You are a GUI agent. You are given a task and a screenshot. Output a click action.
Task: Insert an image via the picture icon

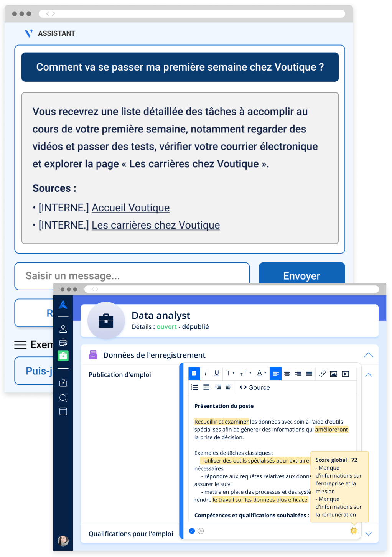pyautogui.click(x=334, y=374)
